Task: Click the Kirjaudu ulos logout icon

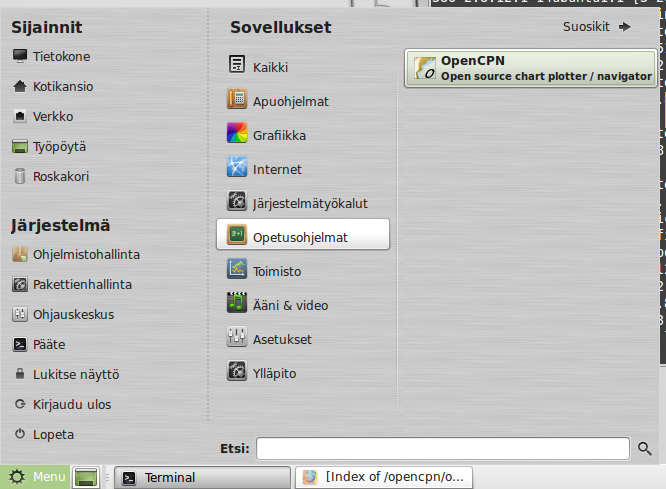Action: click(x=20, y=404)
